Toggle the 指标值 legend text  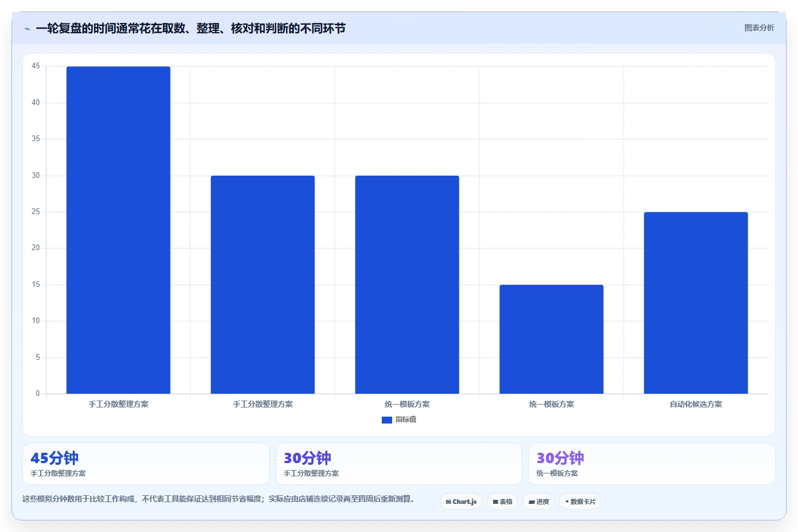(406, 420)
